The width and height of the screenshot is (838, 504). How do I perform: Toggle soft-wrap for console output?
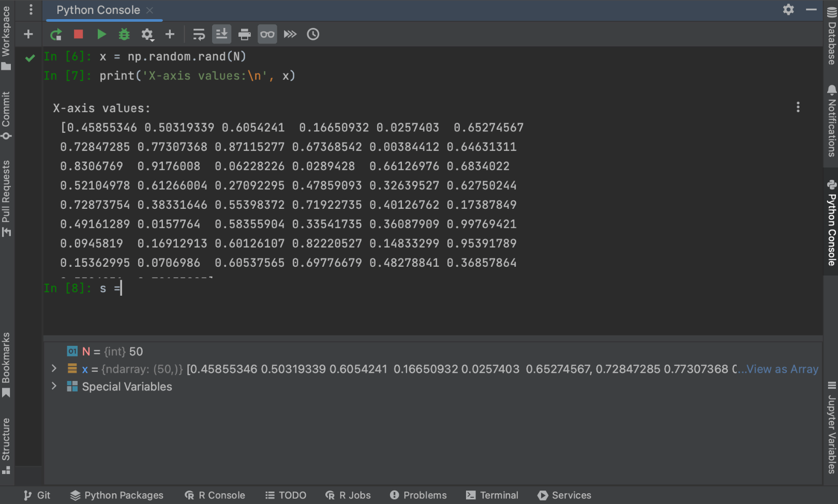point(199,35)
